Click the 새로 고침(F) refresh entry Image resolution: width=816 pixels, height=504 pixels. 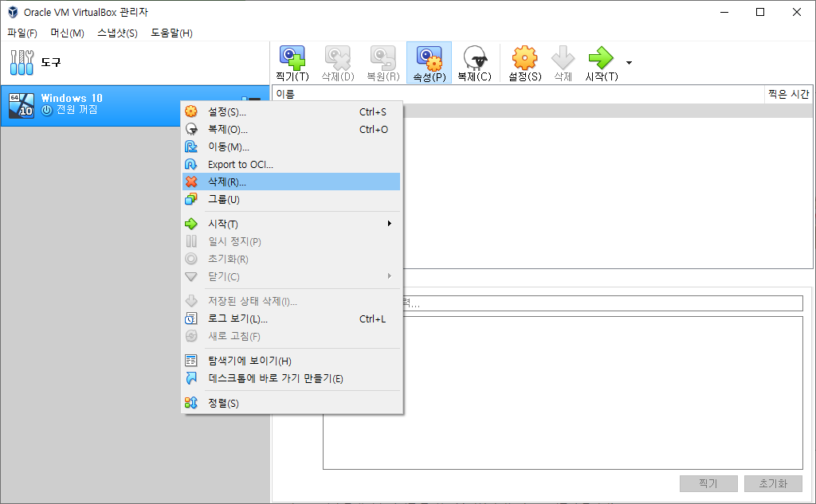click(x=292, y=337)
